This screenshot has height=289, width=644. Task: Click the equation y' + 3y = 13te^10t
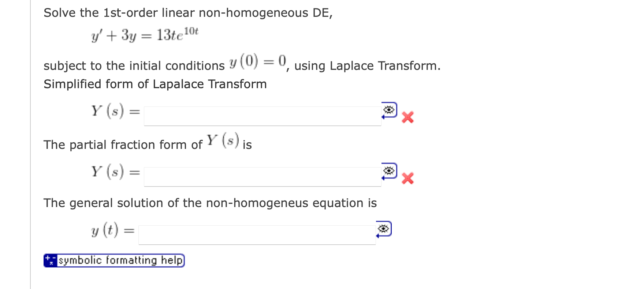(145, 35)
